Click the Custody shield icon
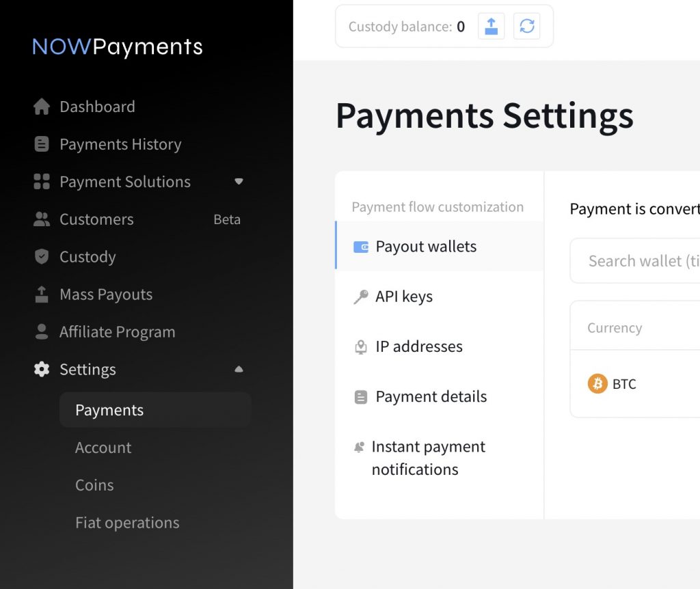Viewport: 700px width, 589px height. click(42, 256)
